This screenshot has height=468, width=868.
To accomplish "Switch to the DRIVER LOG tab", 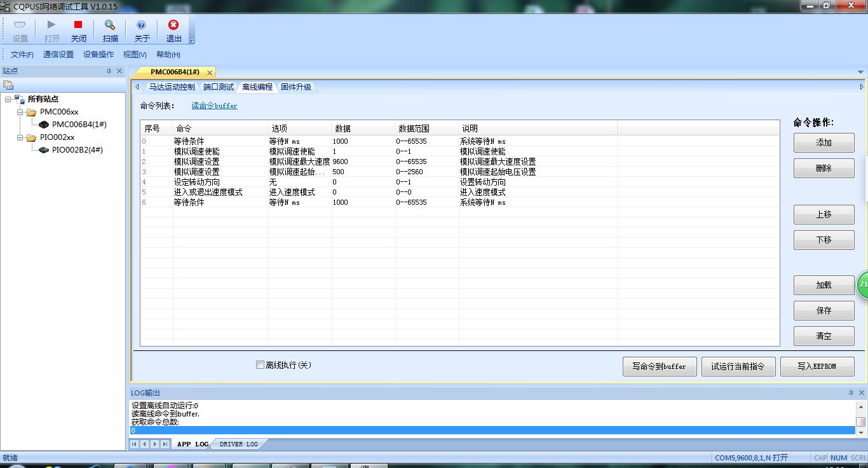I will click(x=238, y=444).
